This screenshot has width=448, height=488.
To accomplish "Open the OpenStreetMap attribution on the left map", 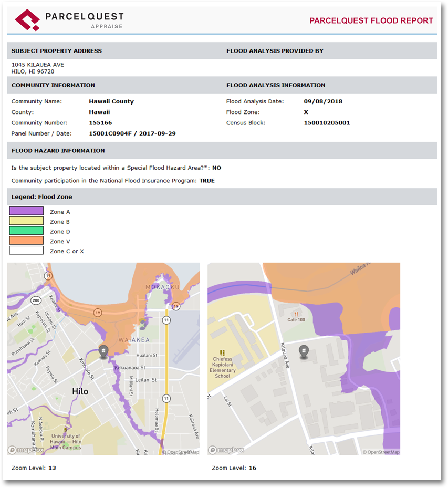I will (180, 452).
